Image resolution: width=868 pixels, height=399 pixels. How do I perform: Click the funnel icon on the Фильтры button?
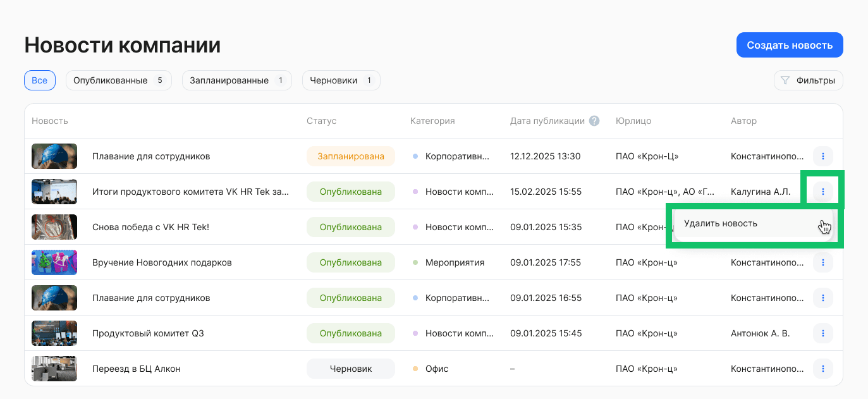coord(785,80)
